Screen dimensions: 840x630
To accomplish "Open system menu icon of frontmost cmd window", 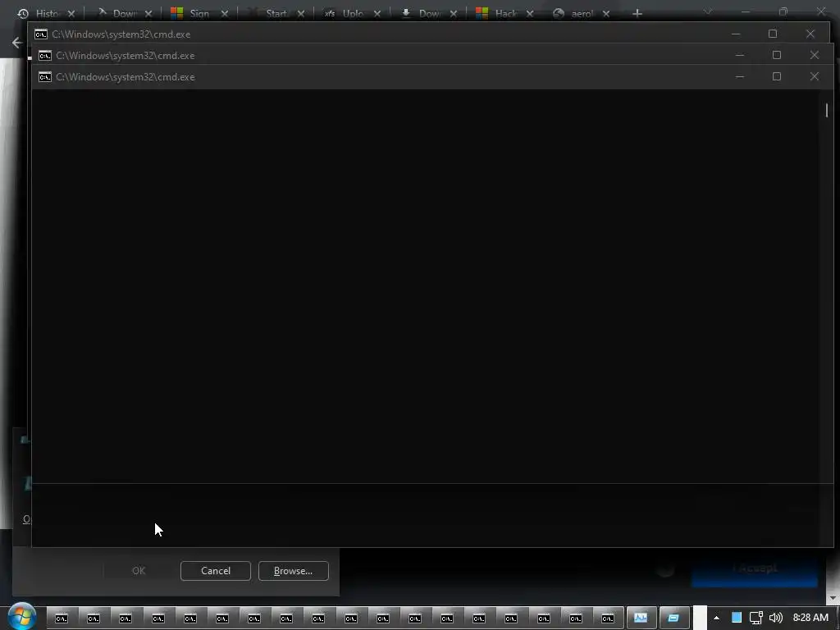I will tap(45, 77).
